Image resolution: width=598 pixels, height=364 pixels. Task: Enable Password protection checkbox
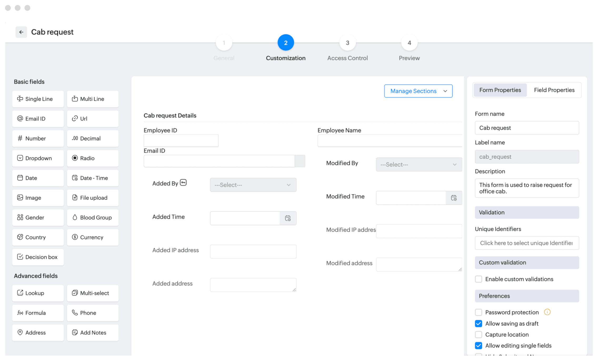(x=479, y=312)
